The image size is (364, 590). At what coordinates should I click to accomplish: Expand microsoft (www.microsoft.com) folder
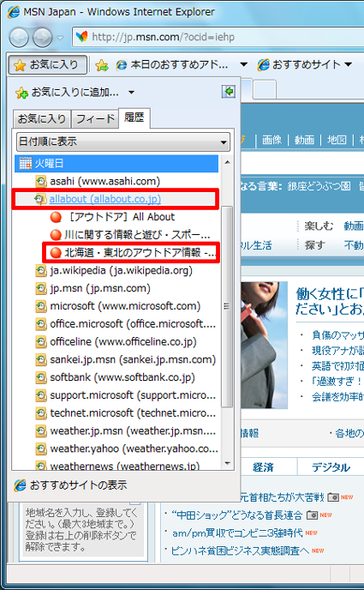tap(117, 306)
